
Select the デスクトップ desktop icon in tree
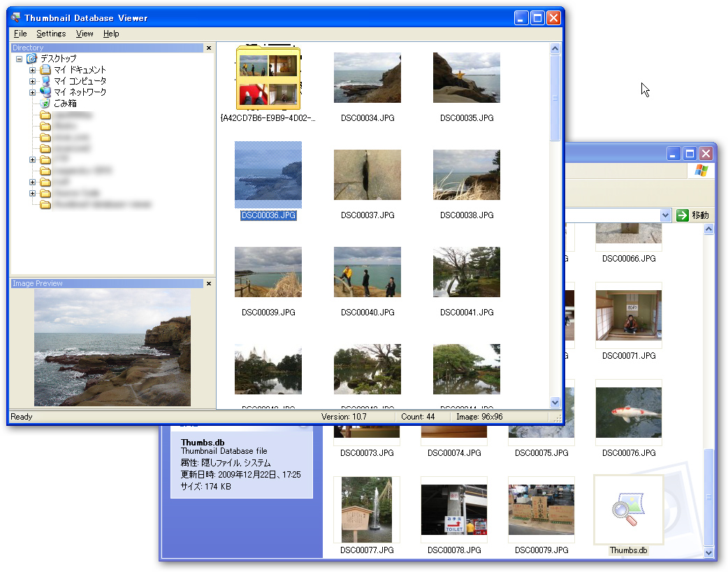pyautogui.click(x=31, y=59)
